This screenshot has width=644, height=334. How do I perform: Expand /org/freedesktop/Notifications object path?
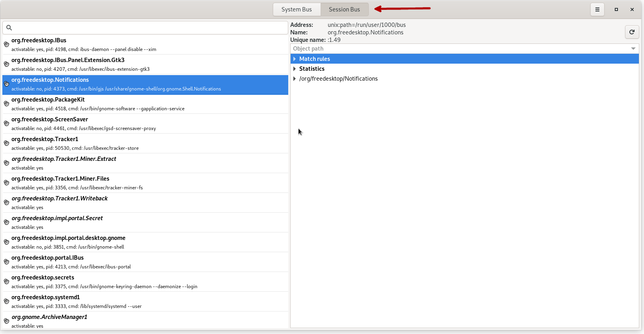pyautogui.click(x=295, y=79)
